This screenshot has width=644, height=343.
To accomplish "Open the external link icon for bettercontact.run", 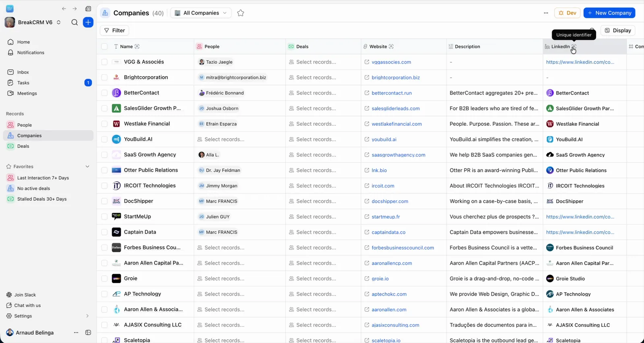I will point(367,93).
